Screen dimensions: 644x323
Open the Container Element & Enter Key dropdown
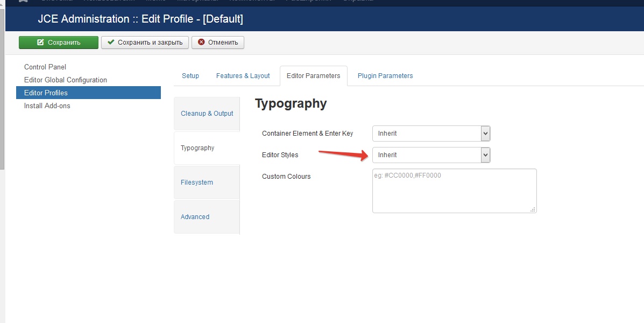[x=431, y=134]
